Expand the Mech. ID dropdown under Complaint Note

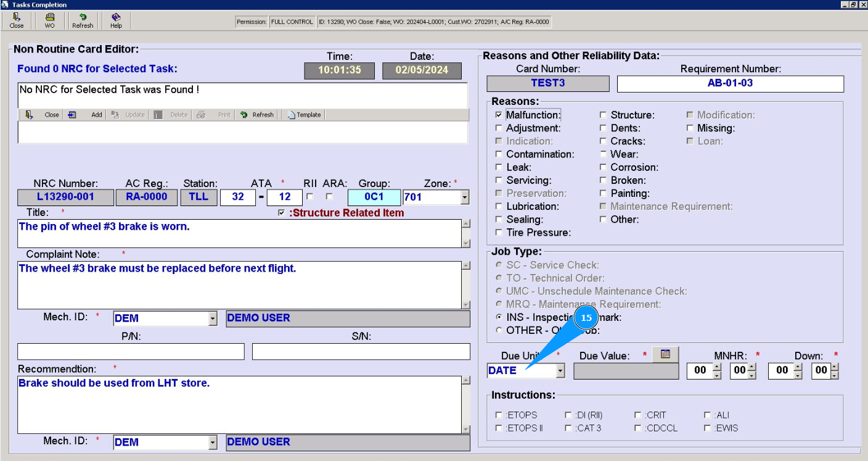pyautogui.click(x=213, y=319)
